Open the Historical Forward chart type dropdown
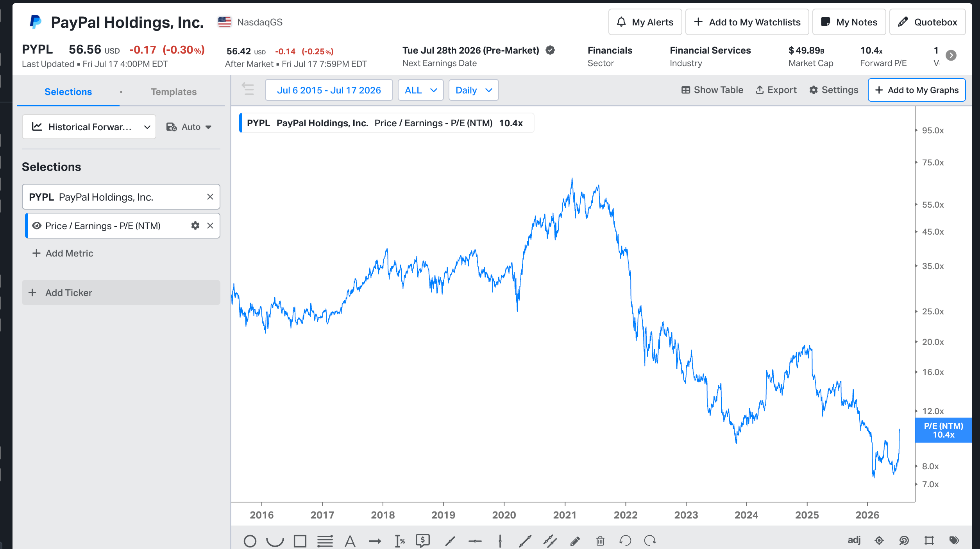This screenshot has height=549, width=980. click(89, 127)
